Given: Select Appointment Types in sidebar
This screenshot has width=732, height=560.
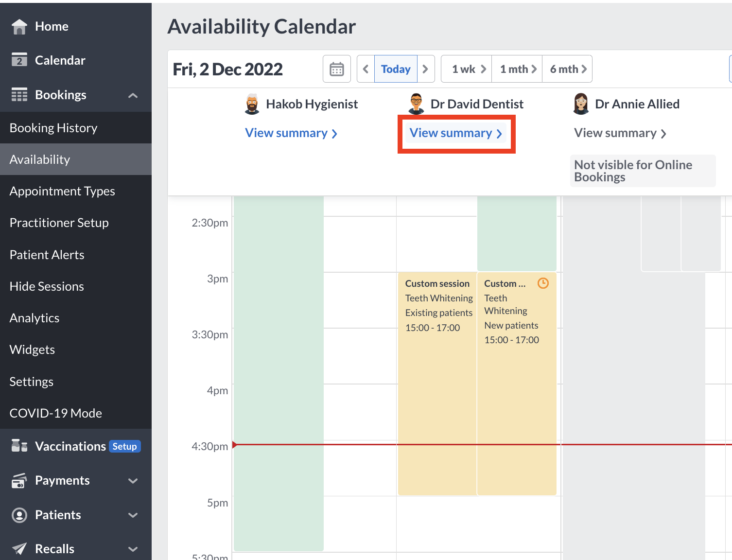Looking at the screenshot, I should pyautogui.click(x=62, y=191).
